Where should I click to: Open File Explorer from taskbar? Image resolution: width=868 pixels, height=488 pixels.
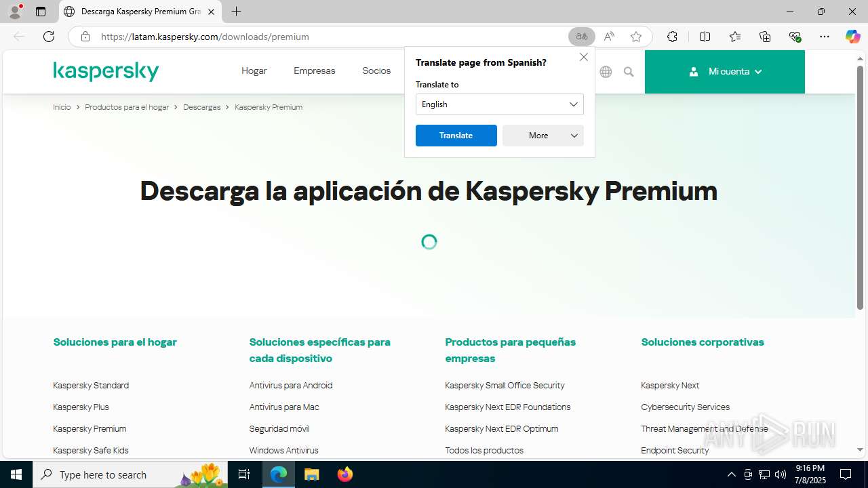[311, 474]
